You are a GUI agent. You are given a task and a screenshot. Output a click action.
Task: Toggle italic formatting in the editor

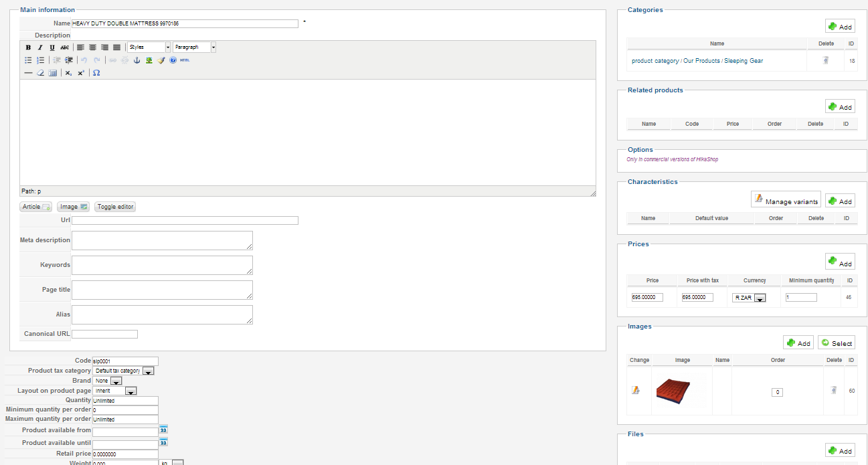40,48
